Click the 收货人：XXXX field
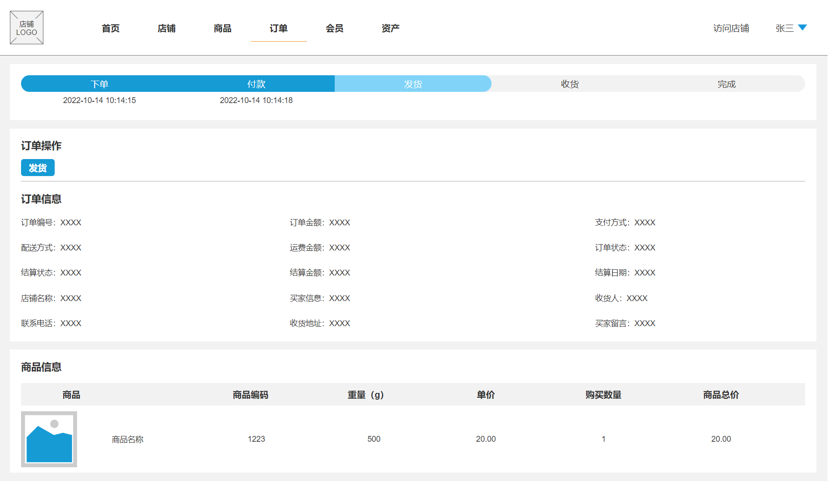 (x=621, y=298)
